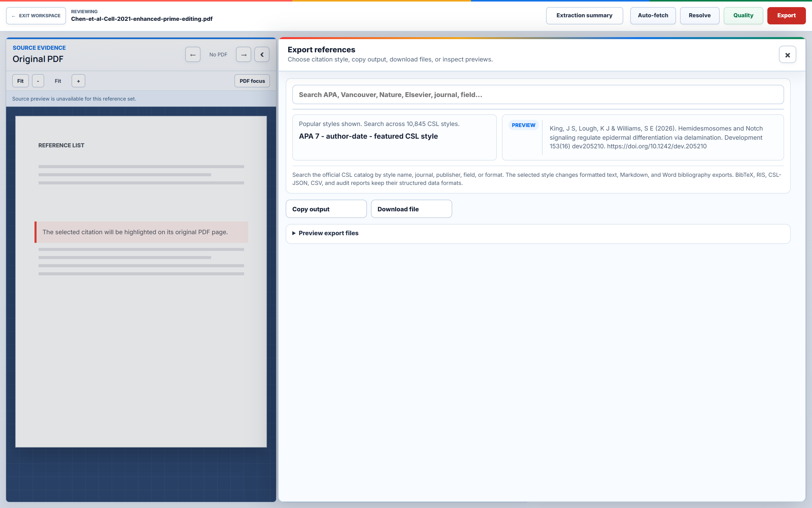Click the red Export button
The width and height of the screenshot is (812, 508).
[x=786, y=16]
